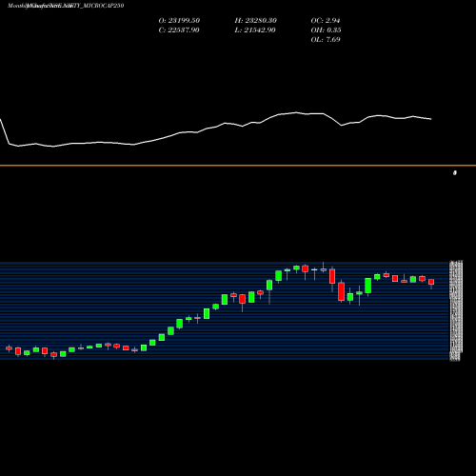The height and width of the screenshot is (476, 476).
Task: Select the high price value H: 23280.30
Action: [x=256, y=21]
